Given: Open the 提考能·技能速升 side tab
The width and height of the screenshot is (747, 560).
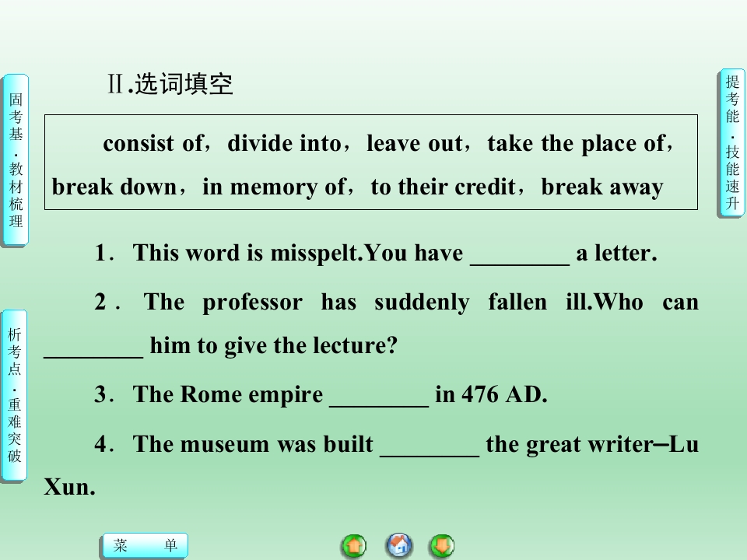Looking at the screenshot, I should tap(731, 143).
